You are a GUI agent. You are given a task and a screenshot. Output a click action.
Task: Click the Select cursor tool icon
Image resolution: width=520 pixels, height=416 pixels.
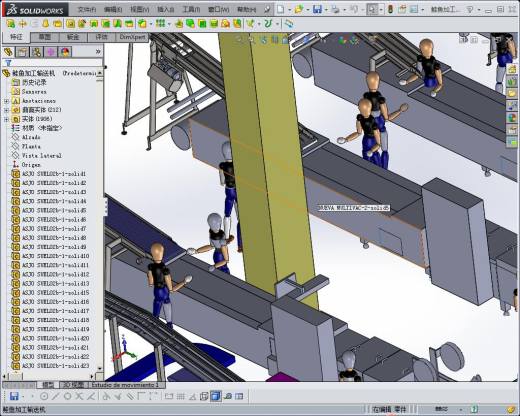tap(372, 9)
